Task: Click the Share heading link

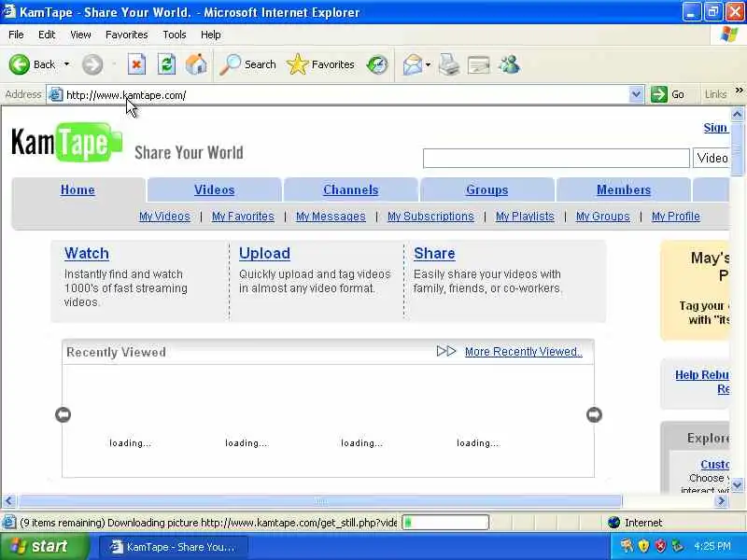Action: point(434,253)
